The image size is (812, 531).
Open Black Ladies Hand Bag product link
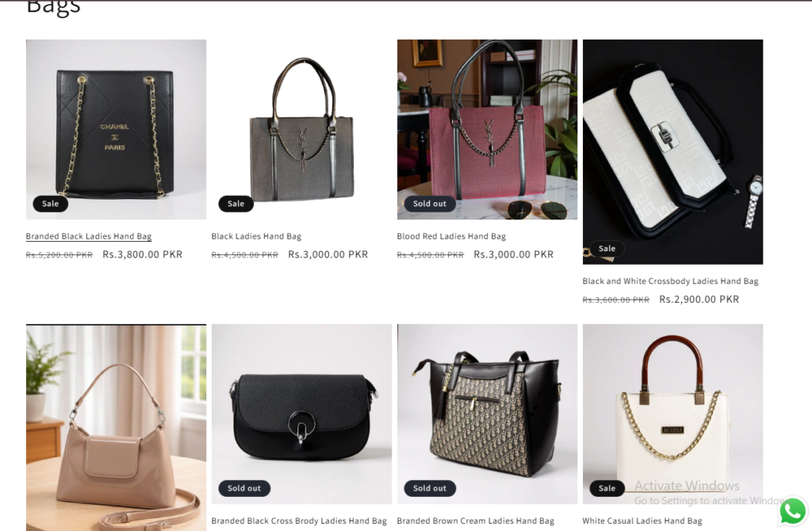pos(256,236)
